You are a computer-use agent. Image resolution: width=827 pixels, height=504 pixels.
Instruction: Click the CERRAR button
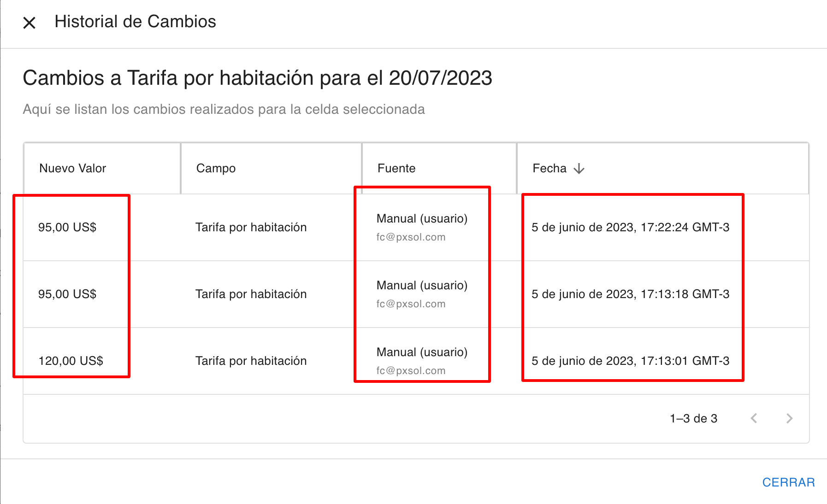point(789,482)
